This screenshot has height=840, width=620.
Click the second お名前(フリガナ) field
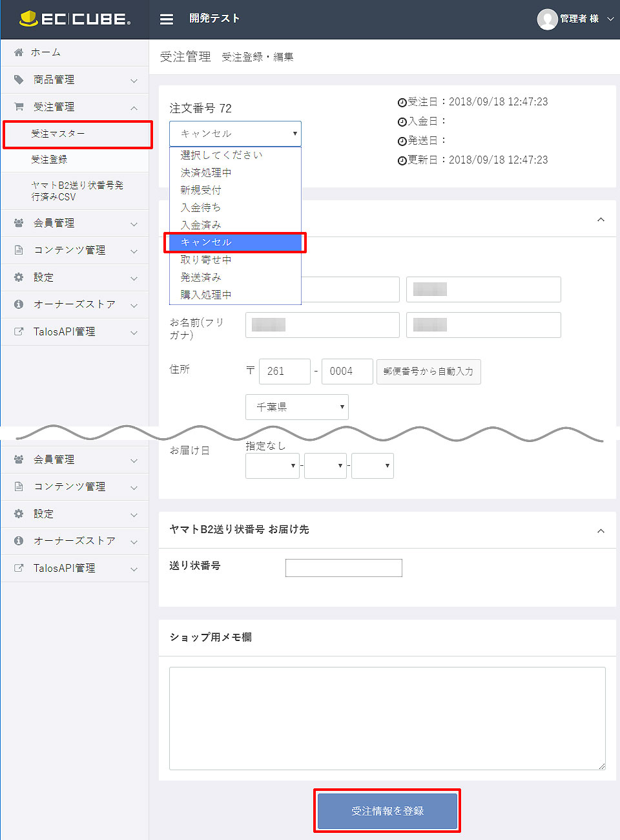tap(484, 325)
